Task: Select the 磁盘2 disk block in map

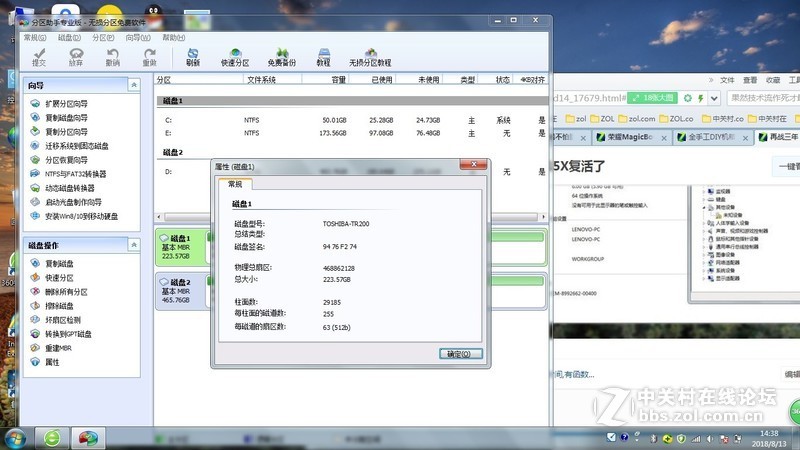Action: point(183,291)
